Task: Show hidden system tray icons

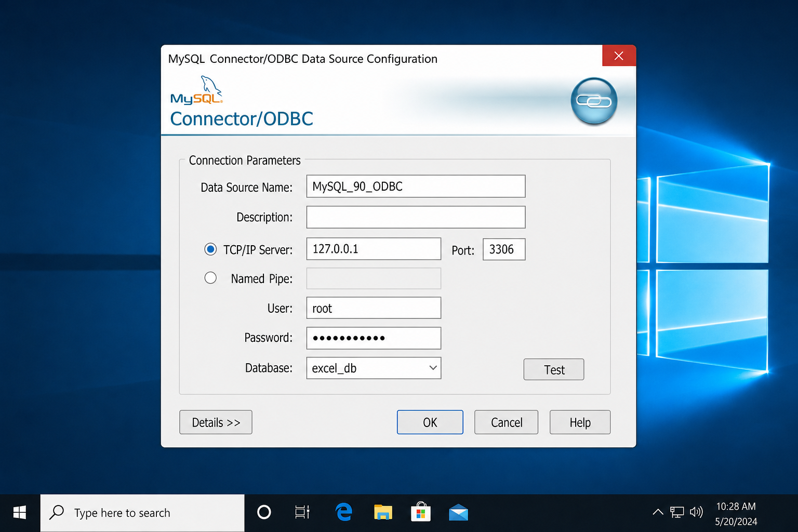Action: point(658,512)
